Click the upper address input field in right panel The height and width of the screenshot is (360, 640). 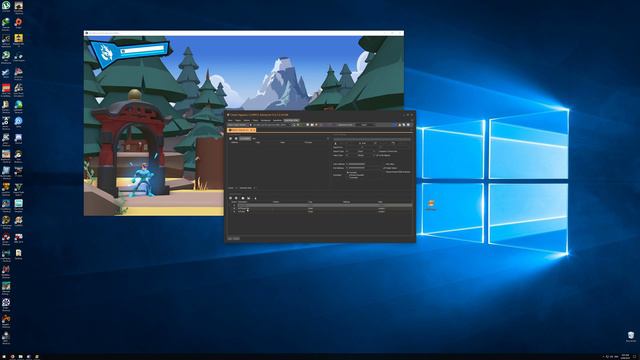coord(365,164)
